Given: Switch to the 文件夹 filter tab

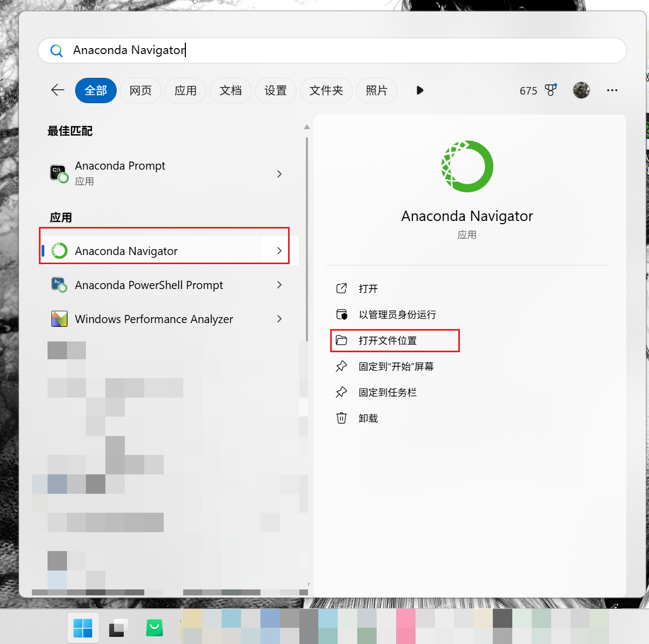Looking at the screenshot, I should pos(326,90).
